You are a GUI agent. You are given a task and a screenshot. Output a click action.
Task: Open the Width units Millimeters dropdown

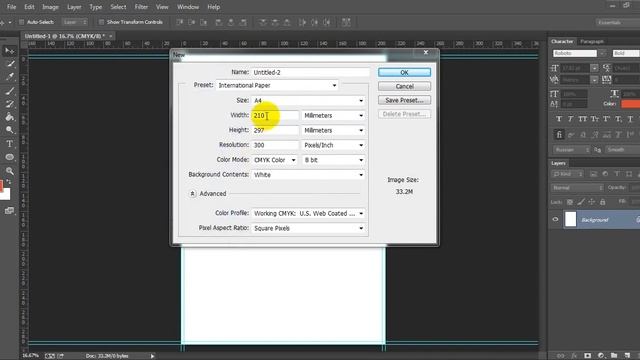pos(333,116)
